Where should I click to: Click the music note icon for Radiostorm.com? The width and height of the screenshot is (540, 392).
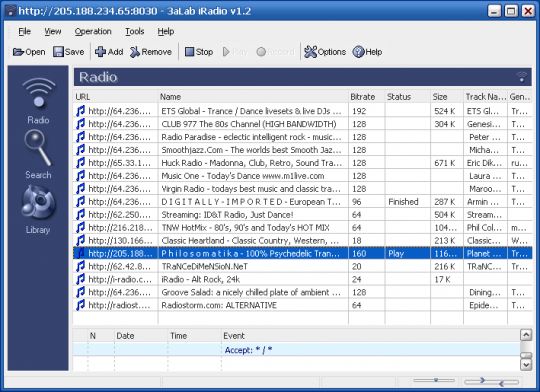[81, 305]
